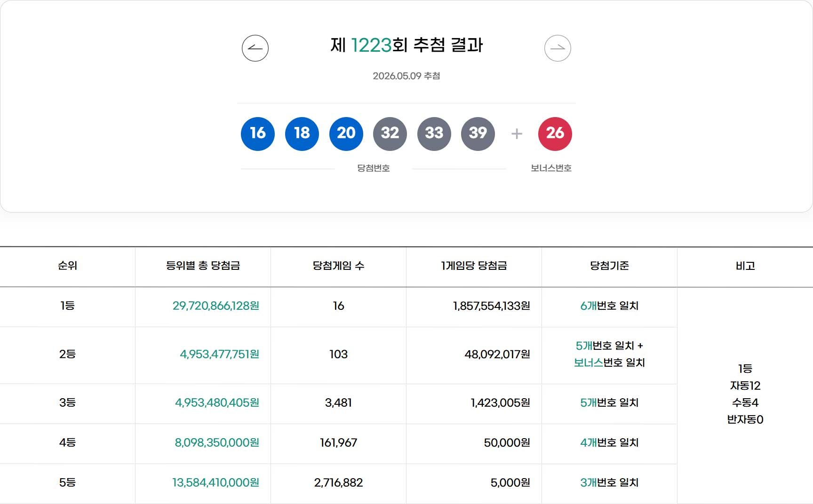Screen dimensions: 813x504
Task: Click the 자동12 note in 비고 column
Action: coord(745,386)
